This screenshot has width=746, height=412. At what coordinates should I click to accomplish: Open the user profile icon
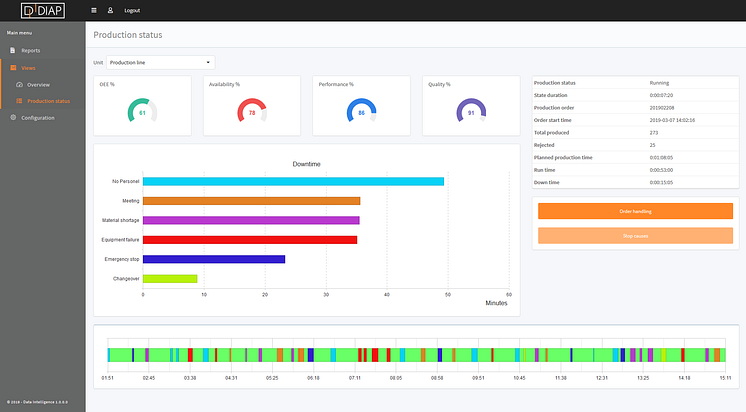point(110,10)
